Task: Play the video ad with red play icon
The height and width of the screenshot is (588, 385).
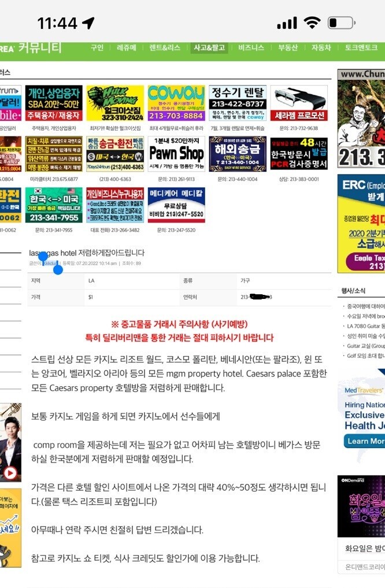Action: coord(10,473)
